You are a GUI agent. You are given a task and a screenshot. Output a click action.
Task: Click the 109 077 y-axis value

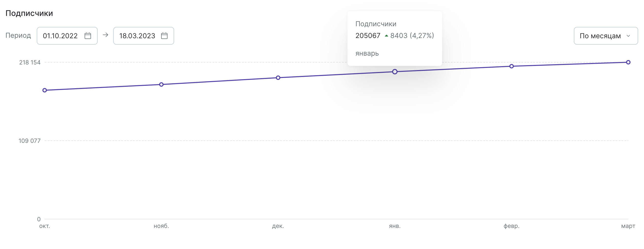[x=29, y=141]
